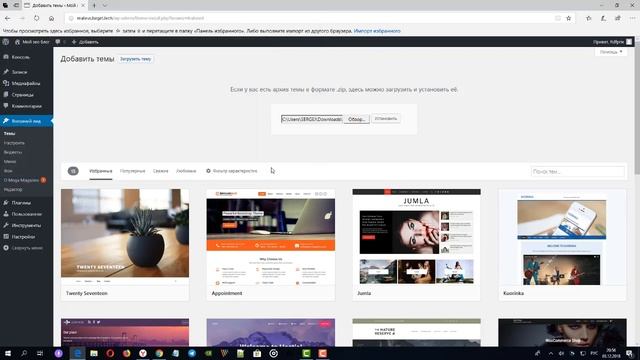Click the add notes pen icon

(x=603, y=18)
